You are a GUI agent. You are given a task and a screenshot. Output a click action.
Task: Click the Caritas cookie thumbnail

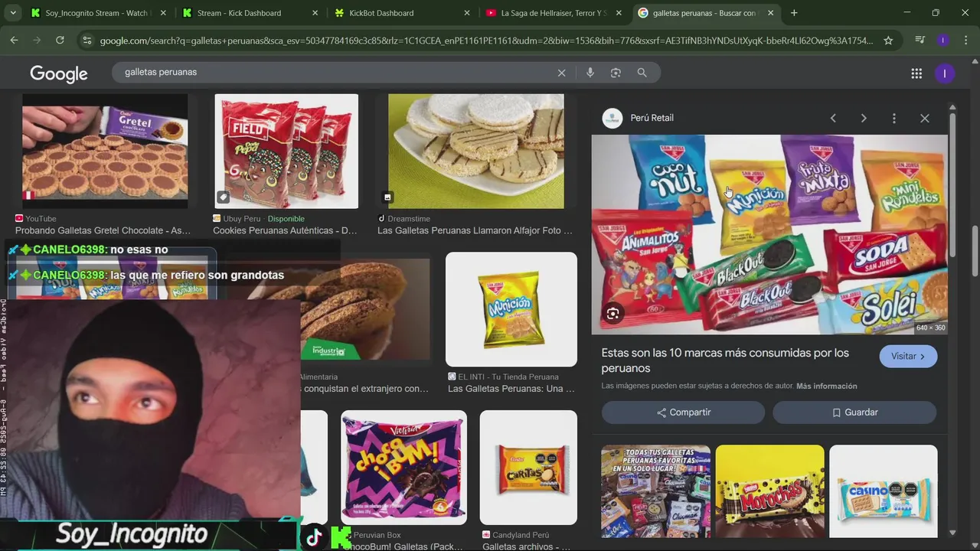(x=528, y=468)
